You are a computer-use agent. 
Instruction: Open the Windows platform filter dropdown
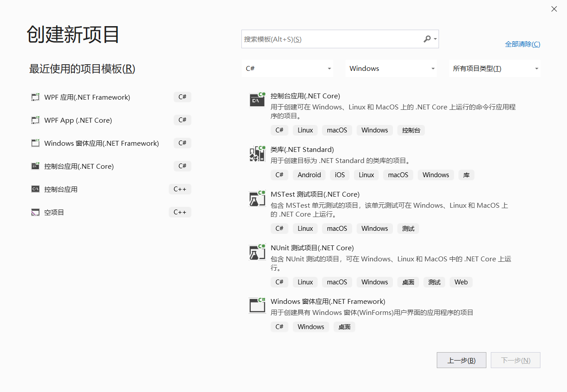coord(391,68)
